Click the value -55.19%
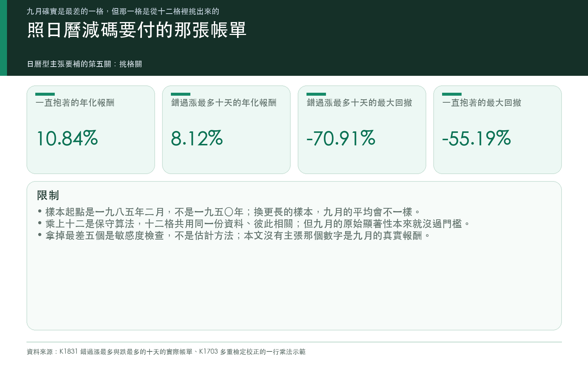 [x=477, y=138]
